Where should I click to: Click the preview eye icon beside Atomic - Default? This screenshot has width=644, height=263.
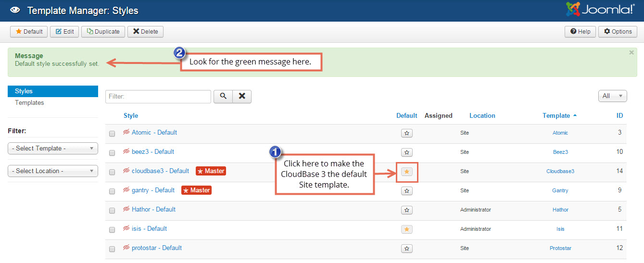[126, 132]
